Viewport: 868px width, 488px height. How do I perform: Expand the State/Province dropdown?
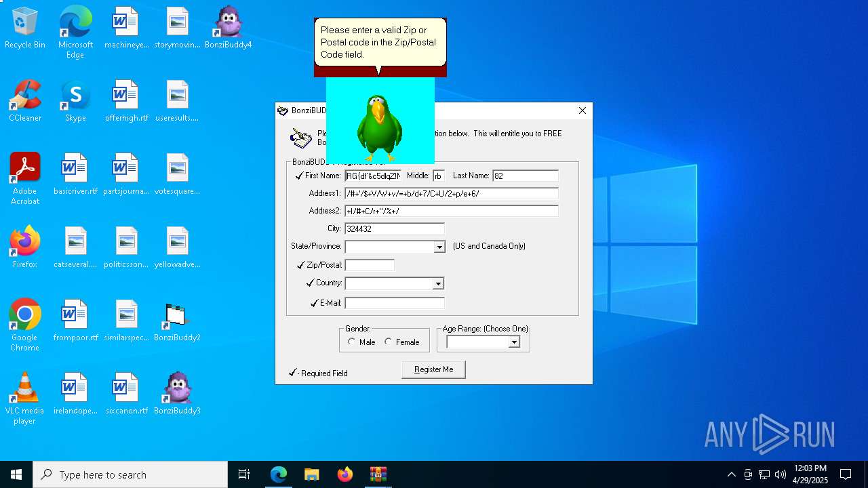coord(439,247)
